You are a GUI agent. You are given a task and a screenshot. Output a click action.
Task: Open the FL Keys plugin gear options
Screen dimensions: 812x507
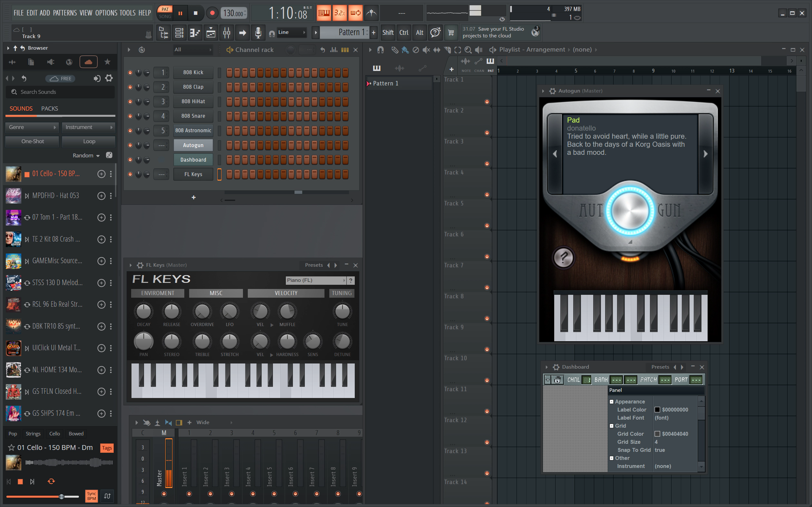tap(140, 265)
